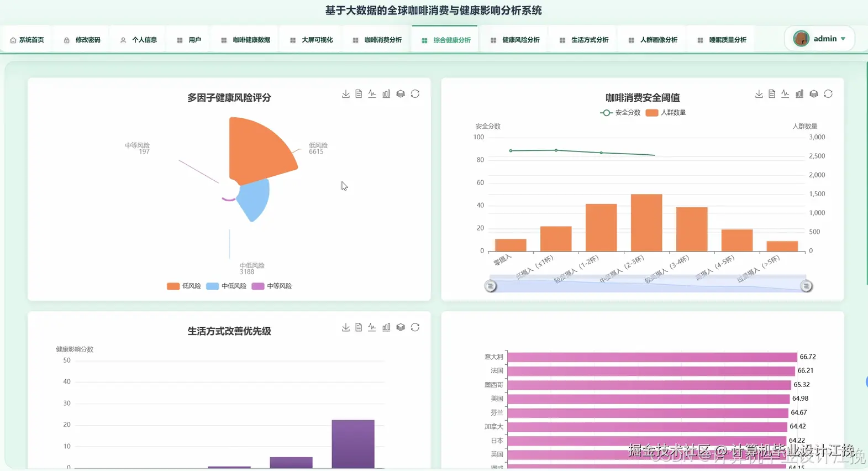Toggle stacking on the 生活方式改善优先级 chart

tap(401, 327)
